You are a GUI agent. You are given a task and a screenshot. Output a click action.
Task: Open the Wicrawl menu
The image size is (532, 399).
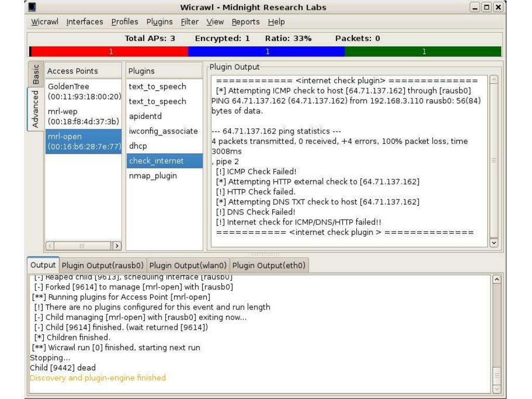(x=45, y=22)
